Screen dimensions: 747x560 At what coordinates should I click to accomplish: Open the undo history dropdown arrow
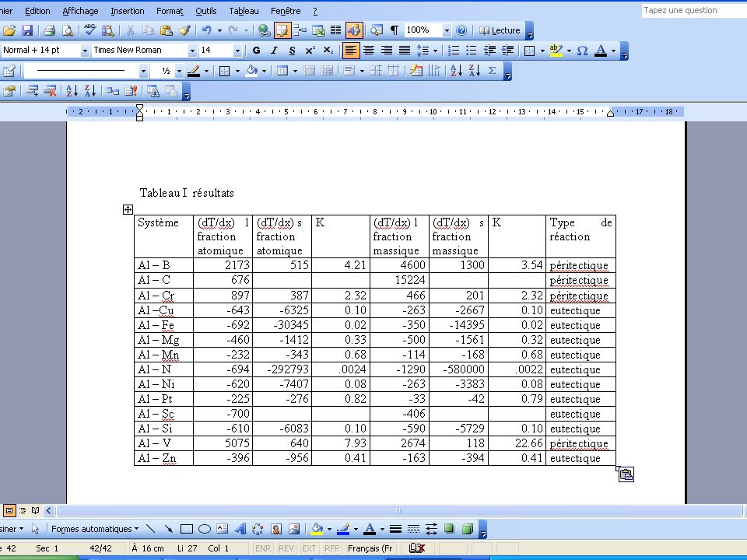point(219,30)
